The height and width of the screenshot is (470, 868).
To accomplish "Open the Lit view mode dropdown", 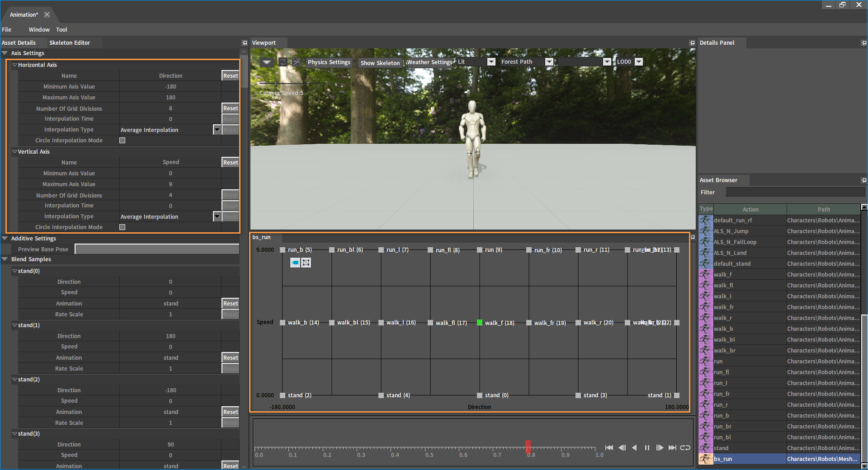I will [x=491, y=62].
